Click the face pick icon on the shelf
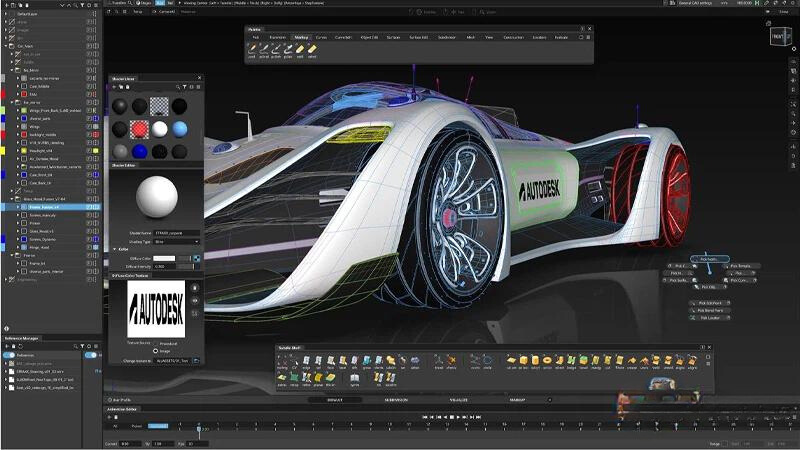This screenshot has height=450, width=800. (x=331, y=360)
